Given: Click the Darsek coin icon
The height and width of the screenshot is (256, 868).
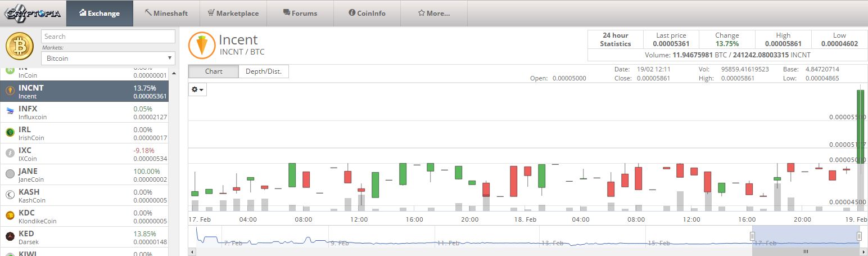Looking at the screenshot, I should 10,236.
